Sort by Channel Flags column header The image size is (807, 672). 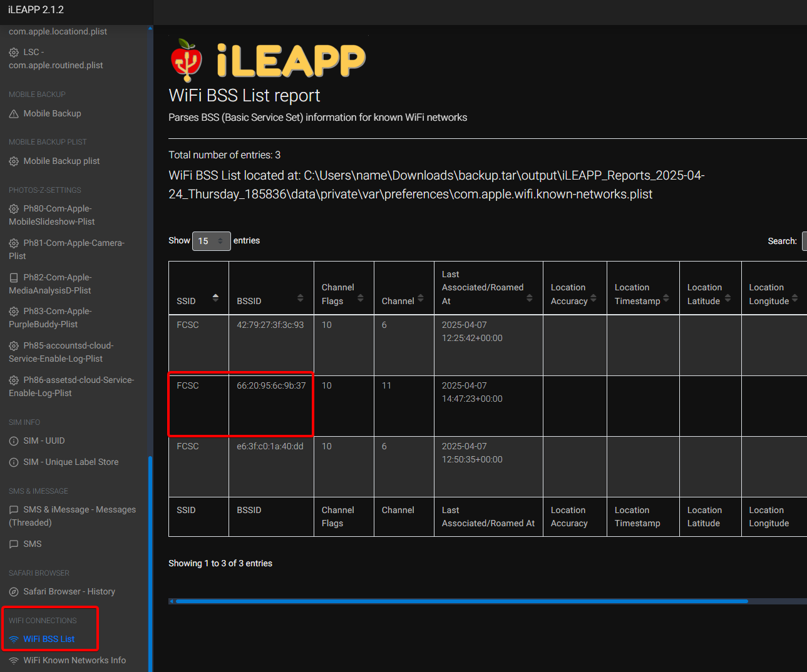[344, 288]
